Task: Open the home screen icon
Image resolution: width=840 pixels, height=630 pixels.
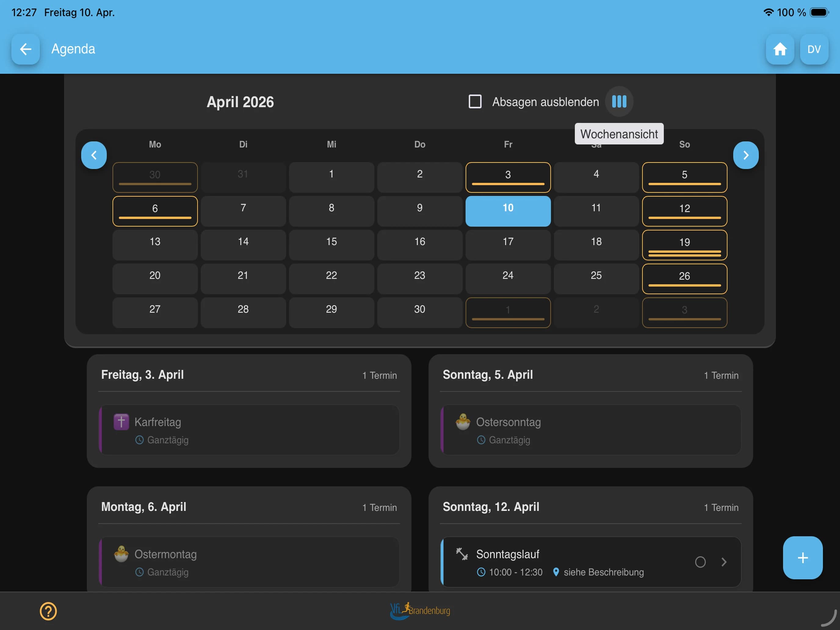Action: coord(780,49)
